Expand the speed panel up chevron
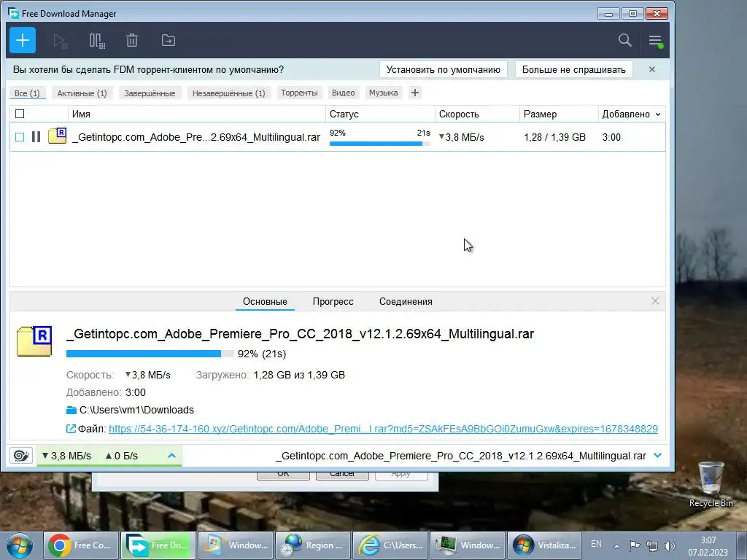This screenshot has height=560, width=747. [171, 456]
